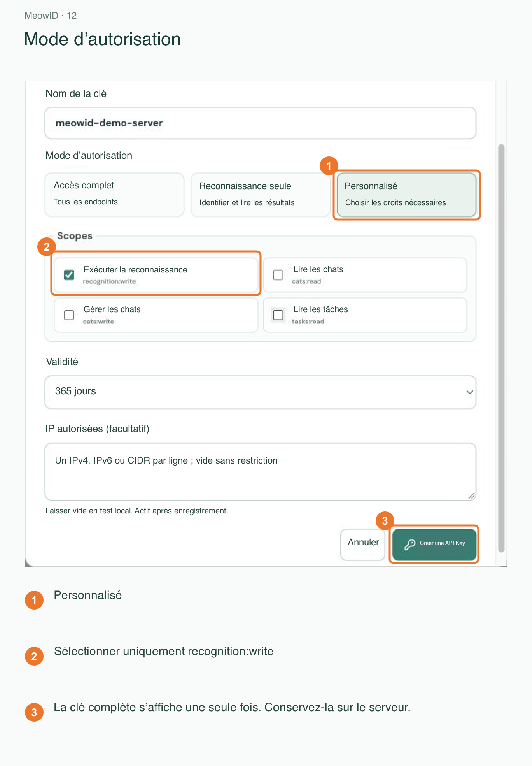
Task: Click the hint text Laisser vide en test local
Action: click(x=137, y=511)
